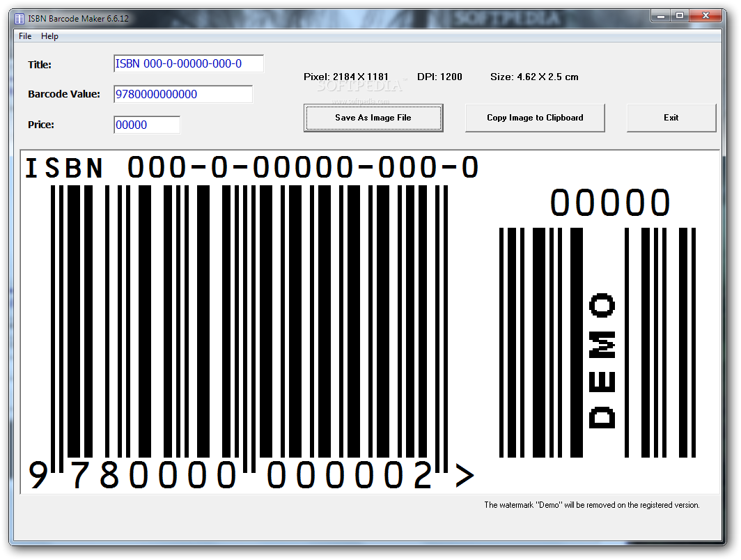The width and height of the screenshot is (741, 560).
Task: Click the 'Price:' label
Action: click(x=41, y=125)
